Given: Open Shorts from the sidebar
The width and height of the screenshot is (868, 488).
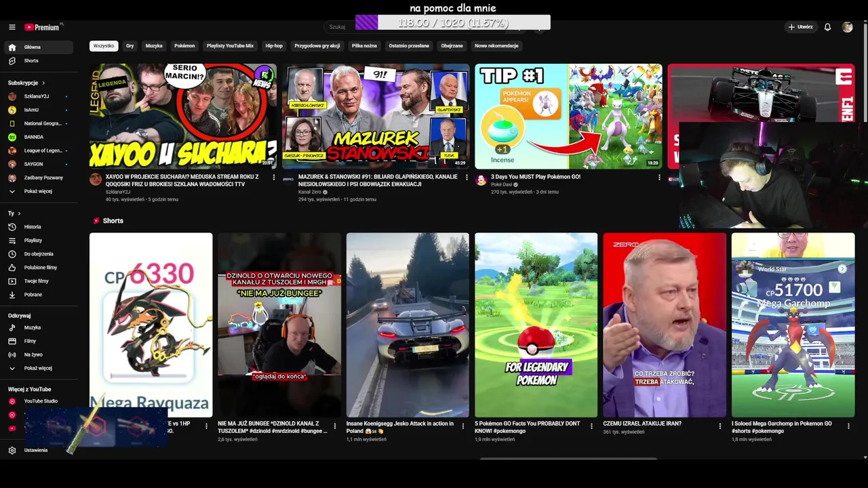Looking at the screenshot, I should pyautogui.click(x=38, y=61).
